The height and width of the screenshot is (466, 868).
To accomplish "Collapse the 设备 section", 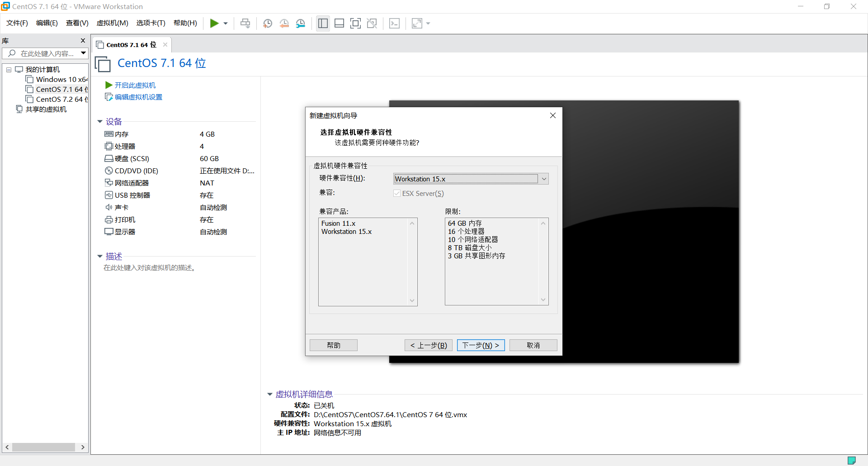I will (100, 122).
